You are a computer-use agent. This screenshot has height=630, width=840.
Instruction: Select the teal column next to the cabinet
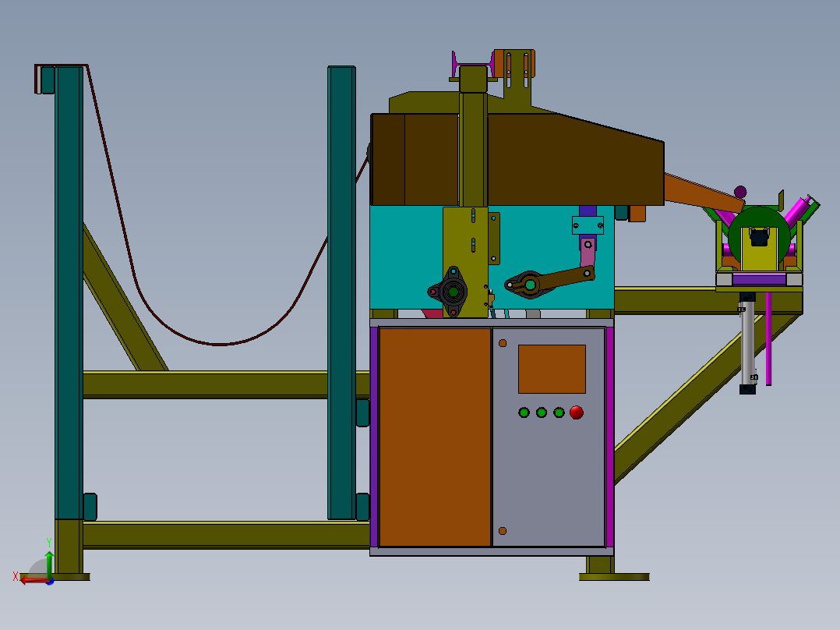[341, 292]
